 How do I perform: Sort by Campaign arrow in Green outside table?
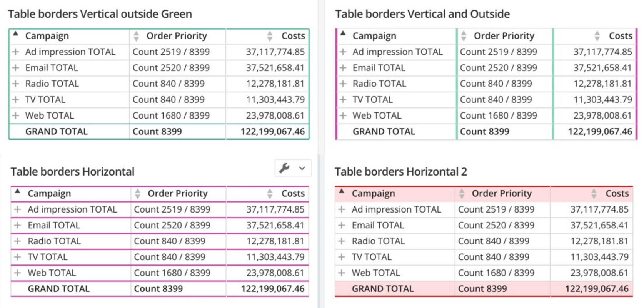(x=15, y=33)
